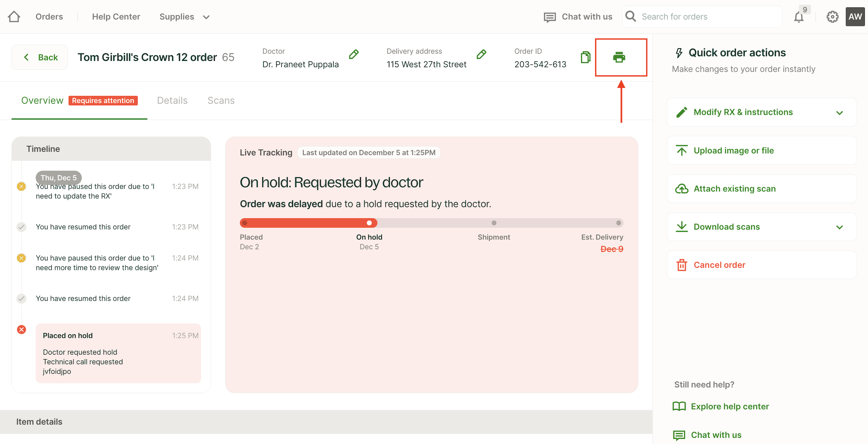This screenshot has width=868, height=444.
Task: Open the AW user avatar
Action: pyautogui.click(x=855, y=17)
